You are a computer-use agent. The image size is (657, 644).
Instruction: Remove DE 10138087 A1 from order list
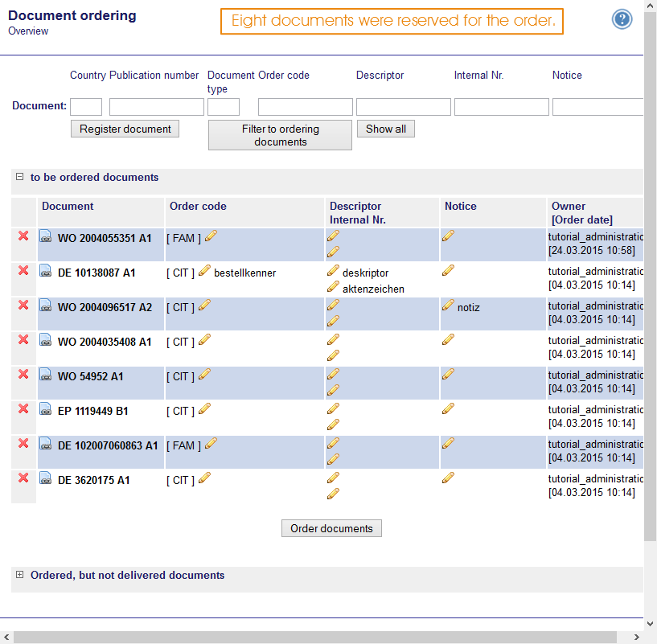click(23, 271)
